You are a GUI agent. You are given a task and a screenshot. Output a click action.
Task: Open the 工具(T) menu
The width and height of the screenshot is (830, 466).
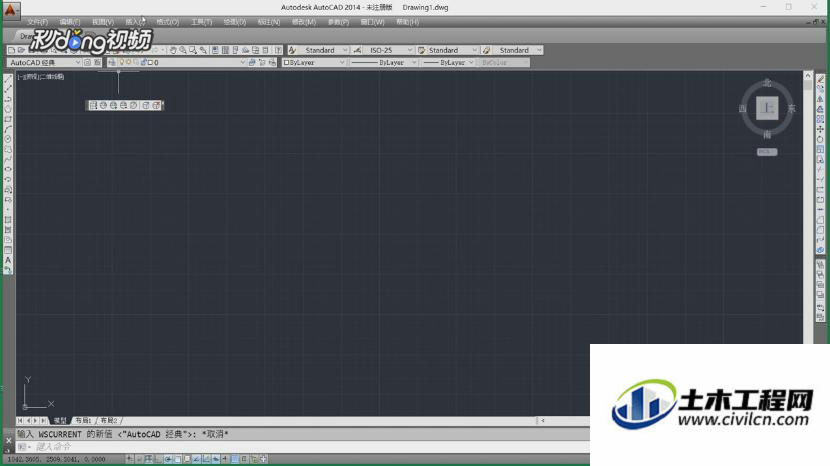202,22
